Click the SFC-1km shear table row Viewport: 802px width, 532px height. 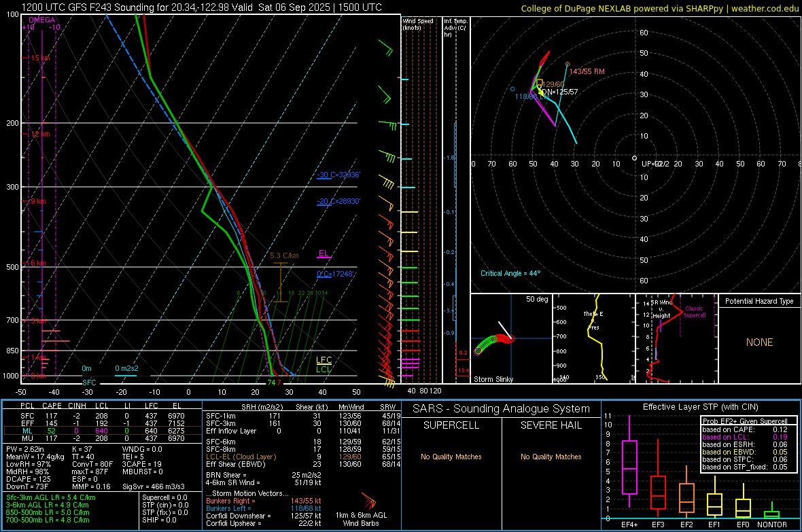pyautogui.click(x=303, y=416)
